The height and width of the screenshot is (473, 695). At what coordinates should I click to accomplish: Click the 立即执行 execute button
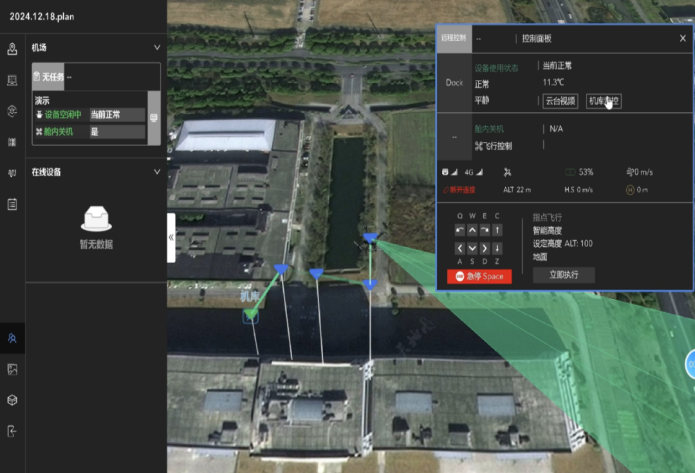pyautogui.click(x=564, y=275)
